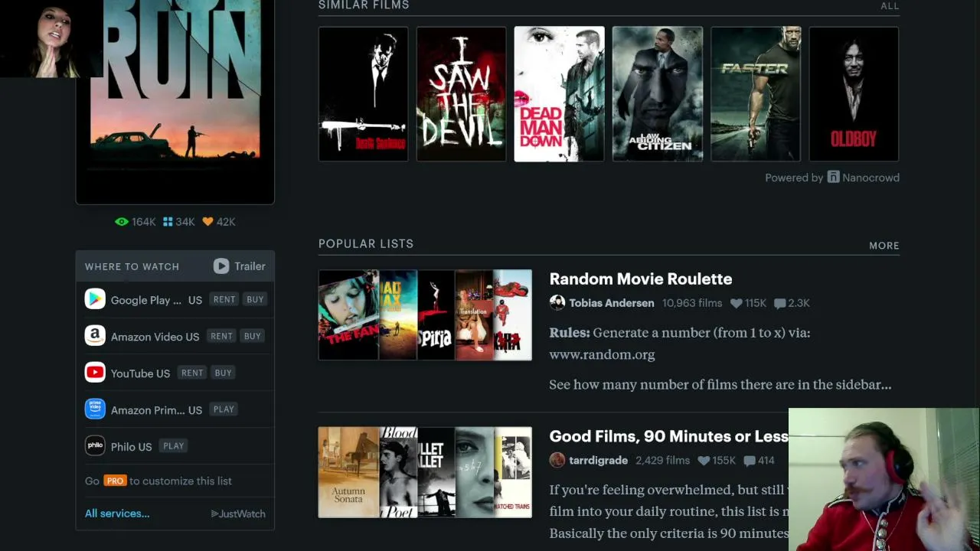The width and height of the screenshot is (980, 551).
Task: Click the YouTube US service name
Action: (x=140, y=373)
